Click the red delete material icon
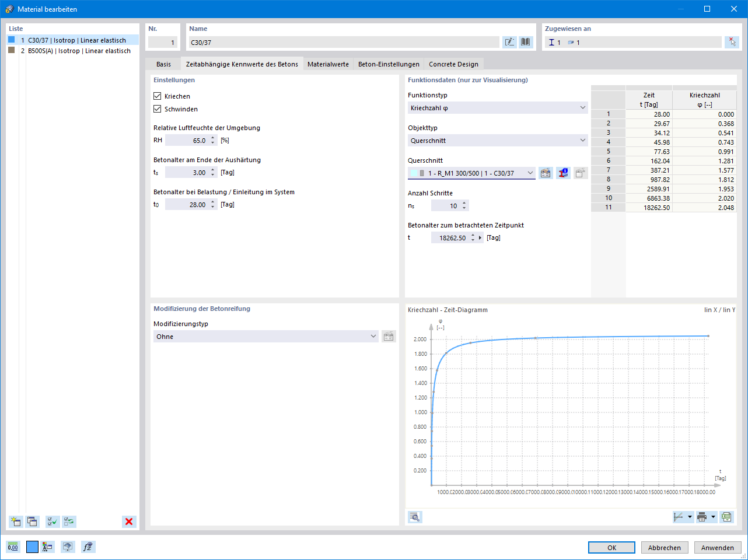 (x=129, y=521)
